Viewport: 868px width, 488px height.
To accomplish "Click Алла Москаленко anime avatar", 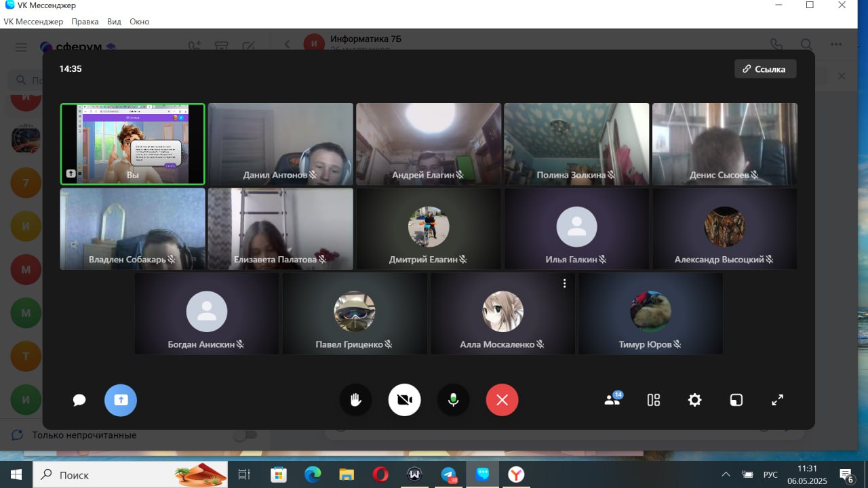I will [502, 311].
